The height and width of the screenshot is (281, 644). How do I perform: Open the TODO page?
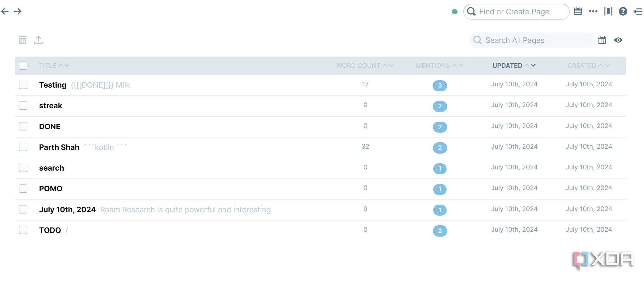tap(50, 230)
